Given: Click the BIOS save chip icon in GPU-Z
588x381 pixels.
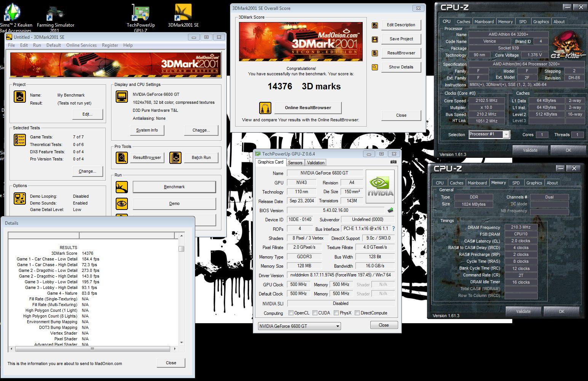Looking at the screenshot, I should tap(390, 210).
